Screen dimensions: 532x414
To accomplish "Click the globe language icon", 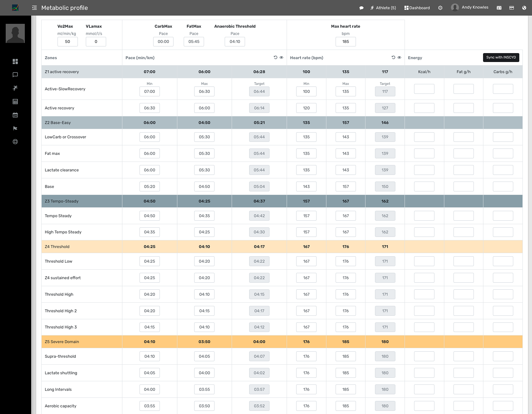I will tap(524, 8).
